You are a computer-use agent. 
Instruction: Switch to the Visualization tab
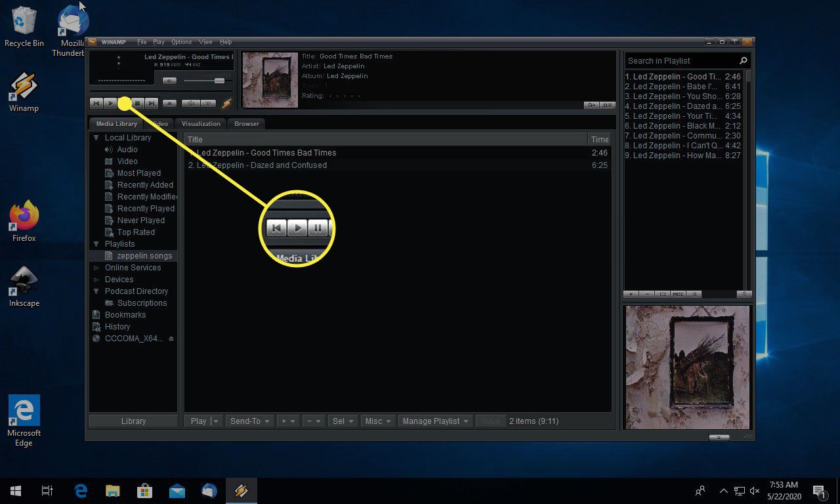point(201,123)
